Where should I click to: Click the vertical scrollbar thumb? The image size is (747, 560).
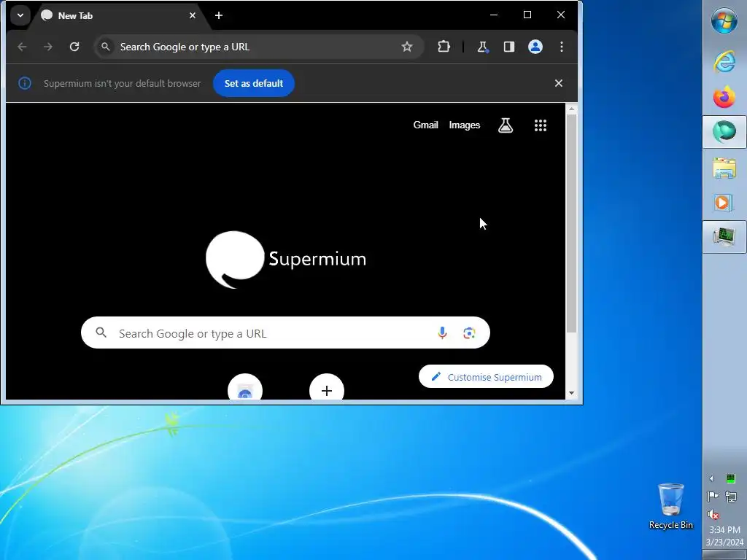point(572,223)
